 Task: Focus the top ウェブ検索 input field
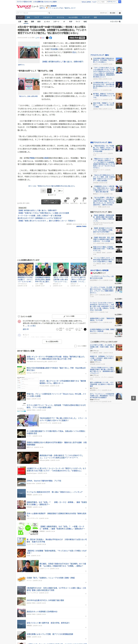102,2
